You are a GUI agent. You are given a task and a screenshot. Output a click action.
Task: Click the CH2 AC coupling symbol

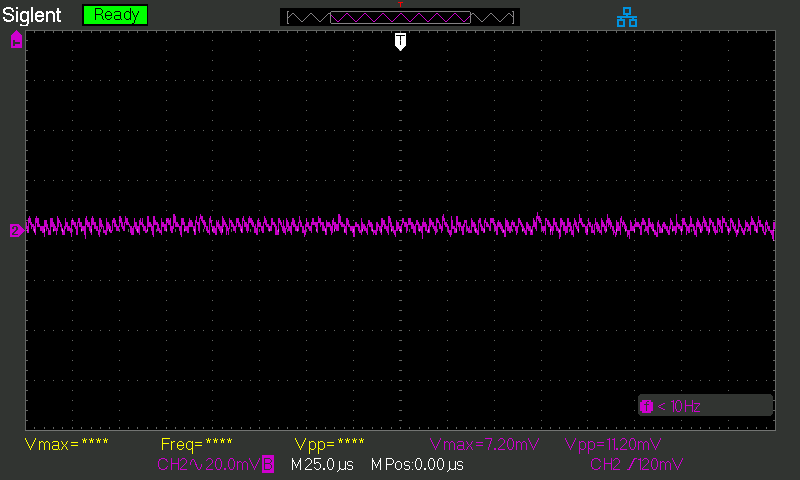[196, 465]
